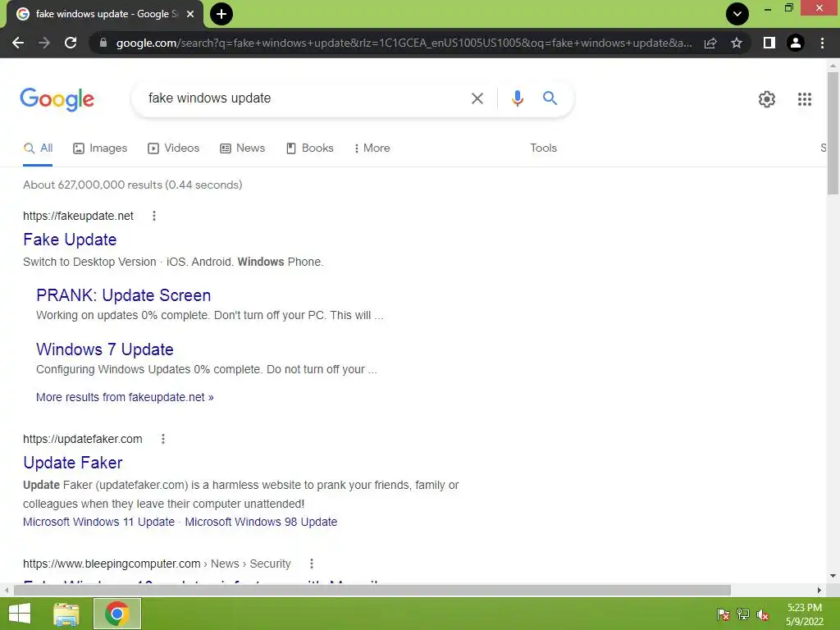
Task: Click the bleepingcomputer.com breadcrumb URL
Action: tap(157, 564)
